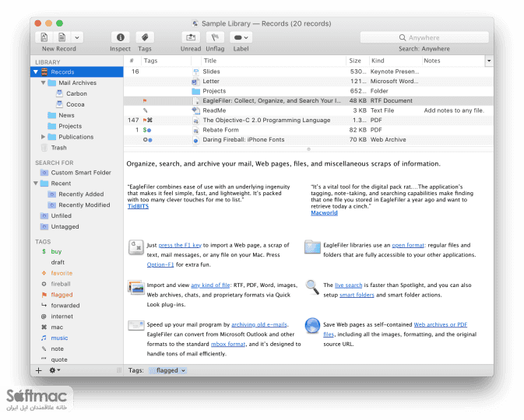Select the Slides record row
Image resolution: width=524 pixels, height=420 pixels.
point(308,72)
